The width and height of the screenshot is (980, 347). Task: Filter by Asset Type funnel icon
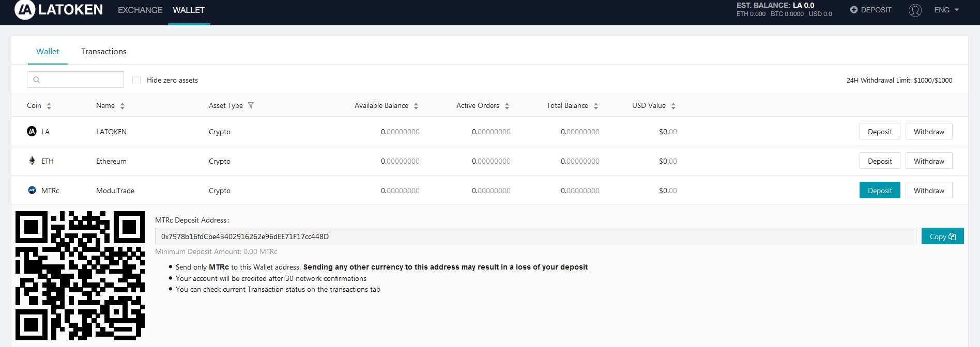coord(251,105)
